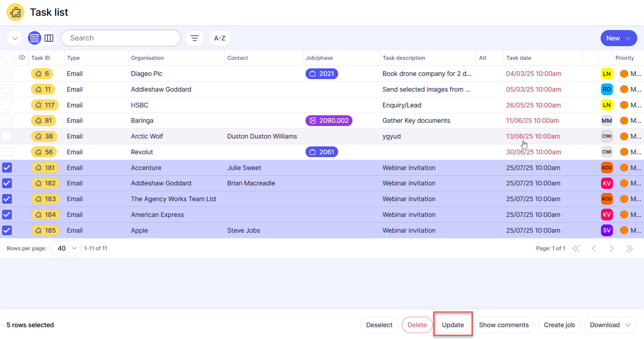
Task: Open job 2090.002 phase badge
Action: click(x=329, y=121)
